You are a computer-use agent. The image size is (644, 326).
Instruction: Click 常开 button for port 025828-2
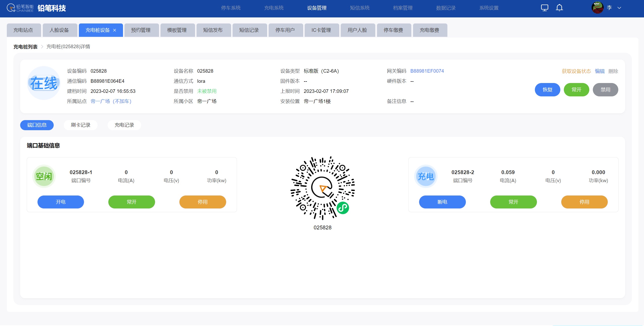tap(513, 202)
